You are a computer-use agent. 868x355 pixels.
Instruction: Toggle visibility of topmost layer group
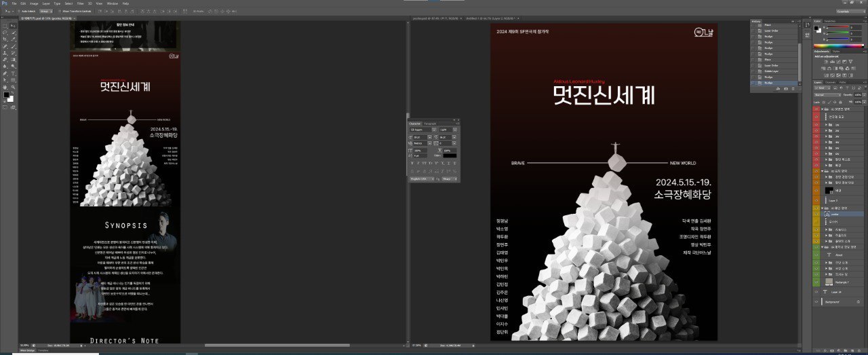tap(816, 109)
